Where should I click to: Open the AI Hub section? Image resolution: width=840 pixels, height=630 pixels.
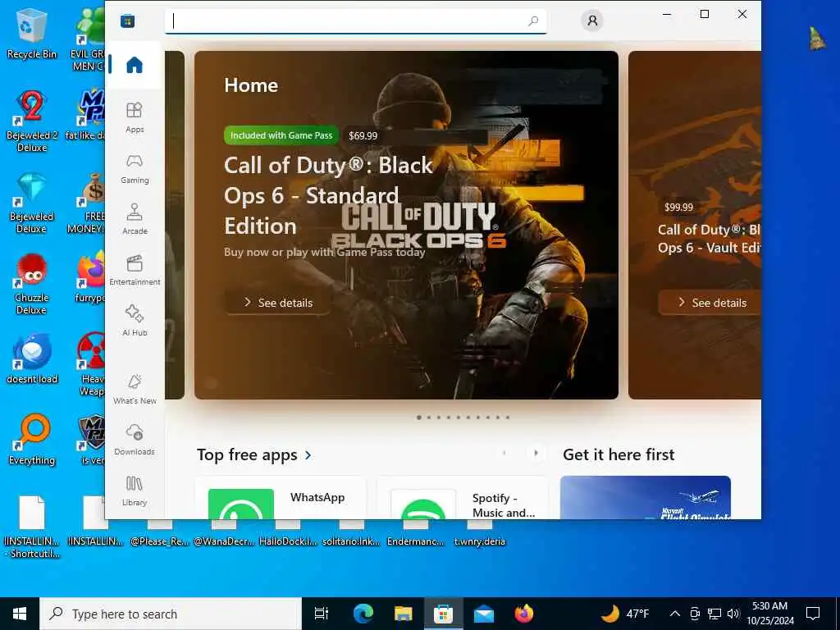pos(135,321)
